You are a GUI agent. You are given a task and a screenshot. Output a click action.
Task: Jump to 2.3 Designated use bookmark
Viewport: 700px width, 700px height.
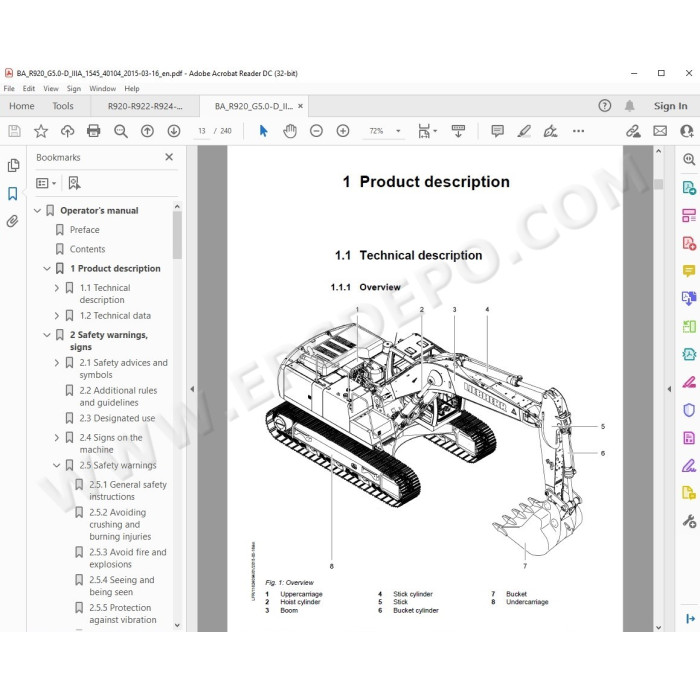tap(117, 418)
